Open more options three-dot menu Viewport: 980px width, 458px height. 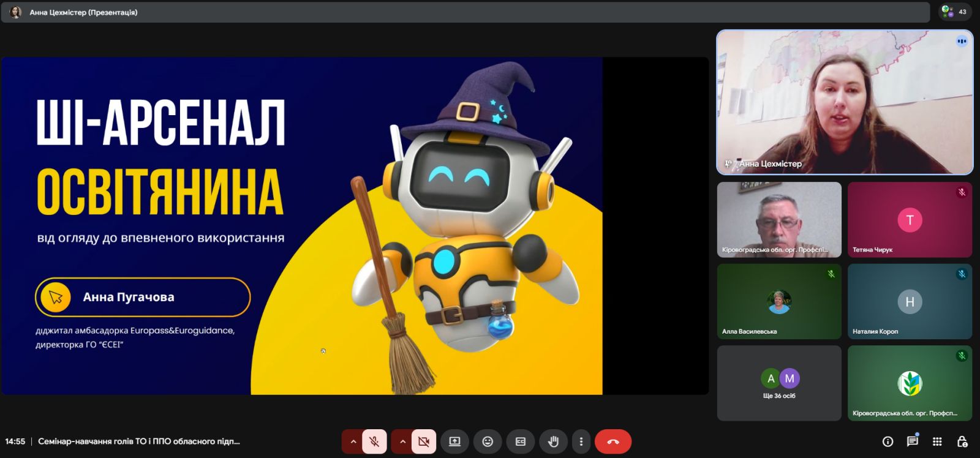tap(581, 441)
